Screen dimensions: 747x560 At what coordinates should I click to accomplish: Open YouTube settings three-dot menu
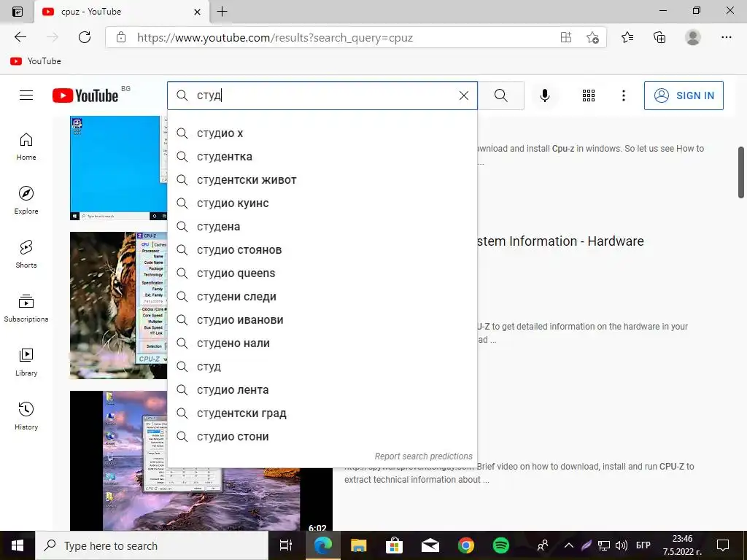pyautogui.click(x=623, y=96)
